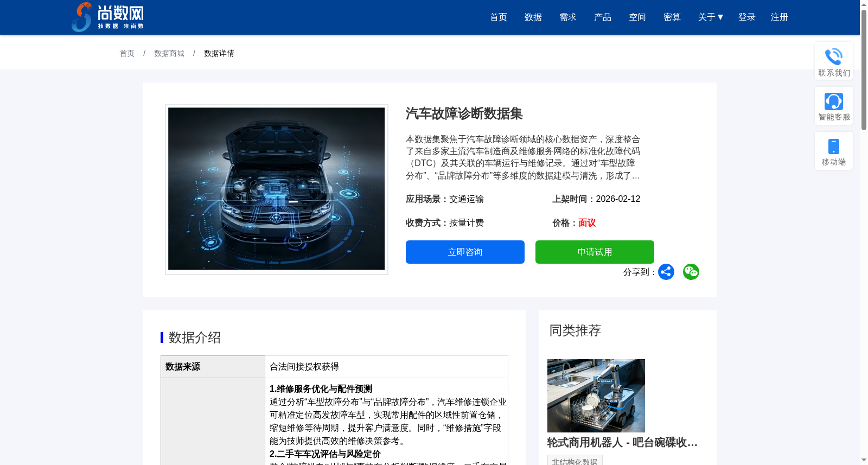The width and height of the screenshot is (868, 465).
Task: Click the 1.维修服务优化与配件预测 heading
Action: (x=321, y=389)
